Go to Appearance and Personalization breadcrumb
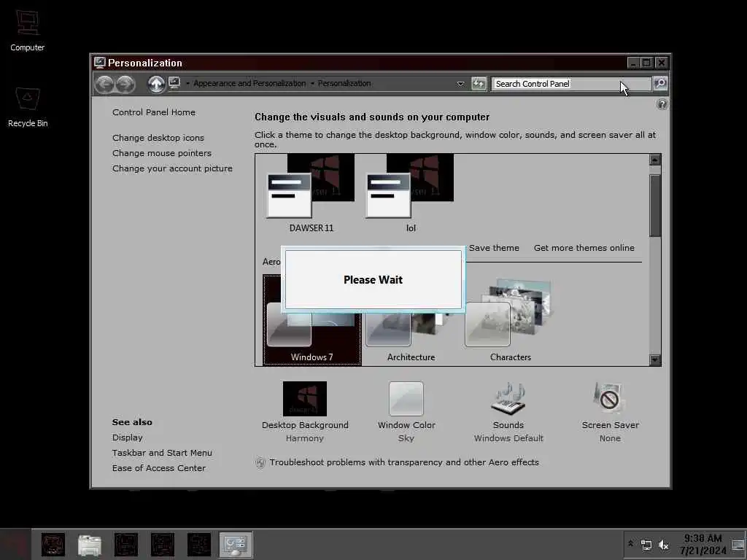This screenshot has height=560, width=747. pos(249,83)
